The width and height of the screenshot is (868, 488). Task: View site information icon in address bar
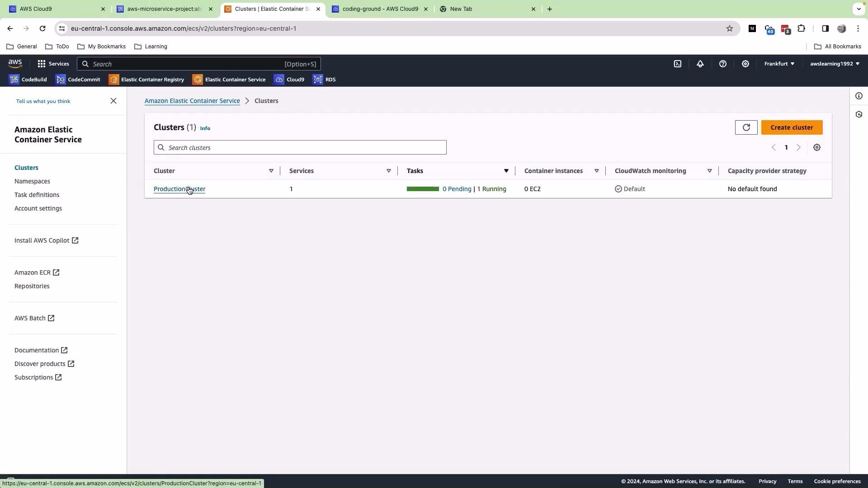(62, 28)
